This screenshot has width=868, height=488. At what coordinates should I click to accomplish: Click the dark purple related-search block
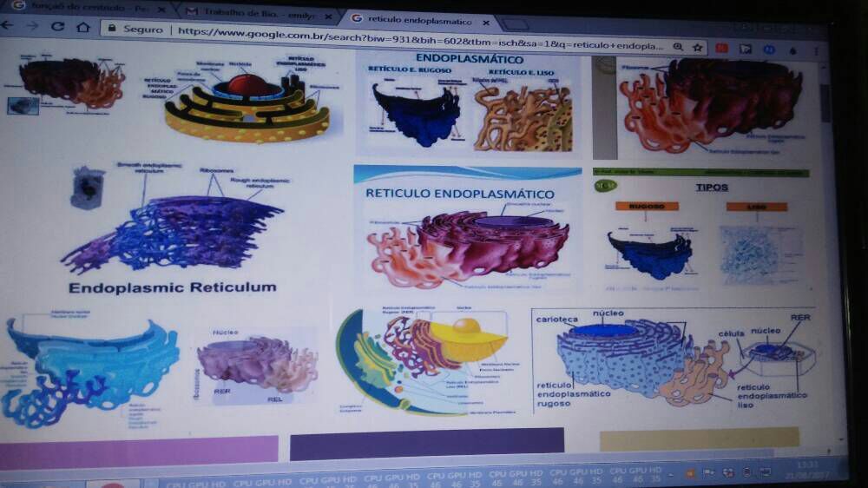pos(427,445)
